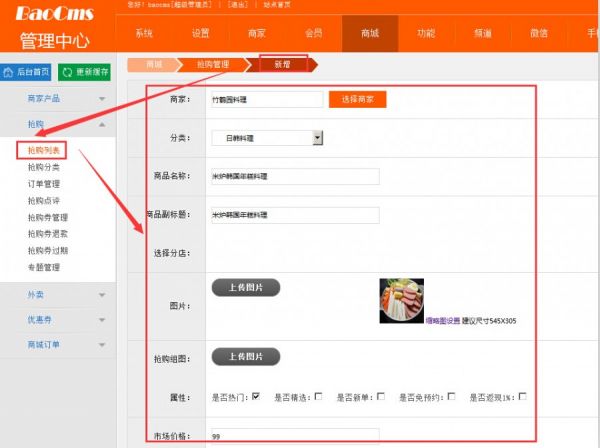Viewport: 600px width, 448px height.
Task: Check the 是否新单 option
Action: pyautogui.click(x=381, y=397)
